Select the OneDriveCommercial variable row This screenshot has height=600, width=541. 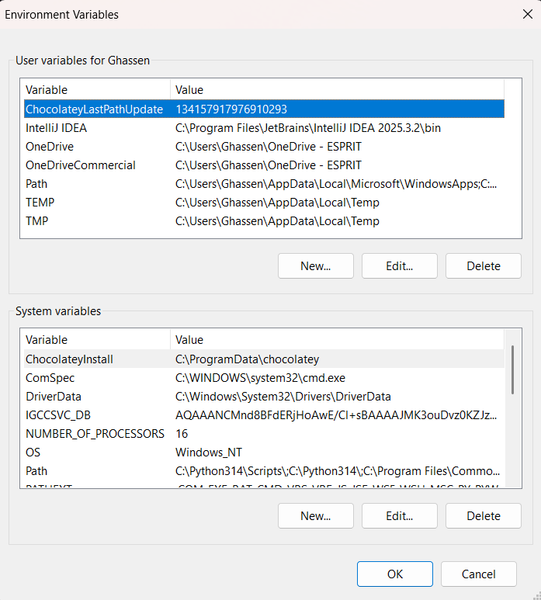264,165
